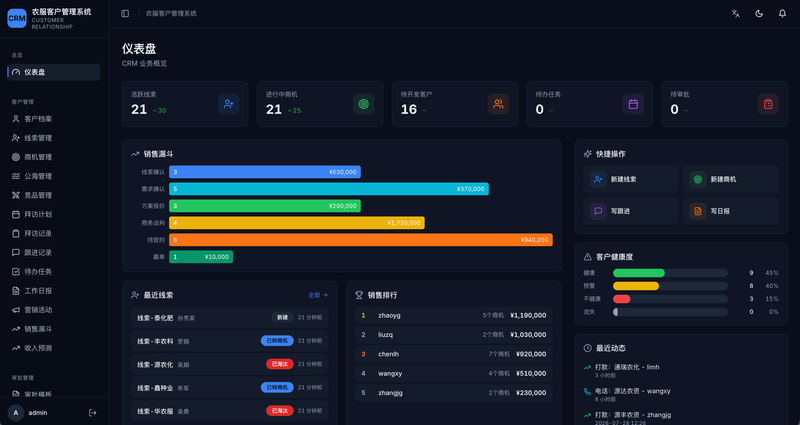Image resolution: width=800 pixels, height=425 pixels.
Task: Click the 待办任务 calendar icon
Action: click(633, 104)
